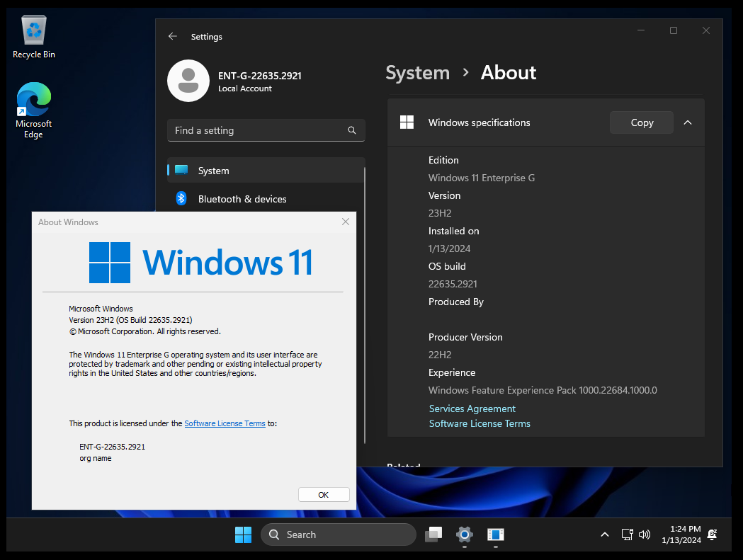Click the Microsoft Windows line in About Windows
Screen dimensions: 743x560
pos(101,309)
